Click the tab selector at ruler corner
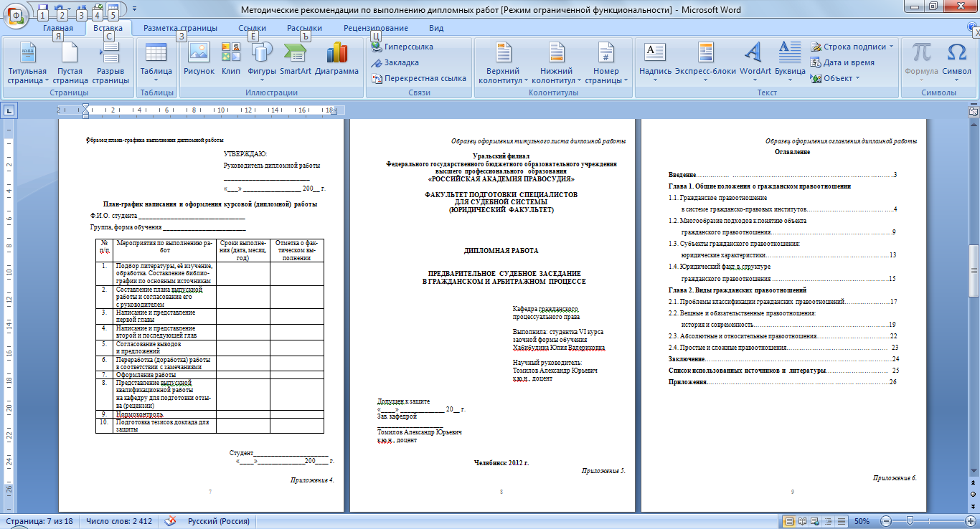The width and height of the screenshot is (980, 529). point(9,110)
